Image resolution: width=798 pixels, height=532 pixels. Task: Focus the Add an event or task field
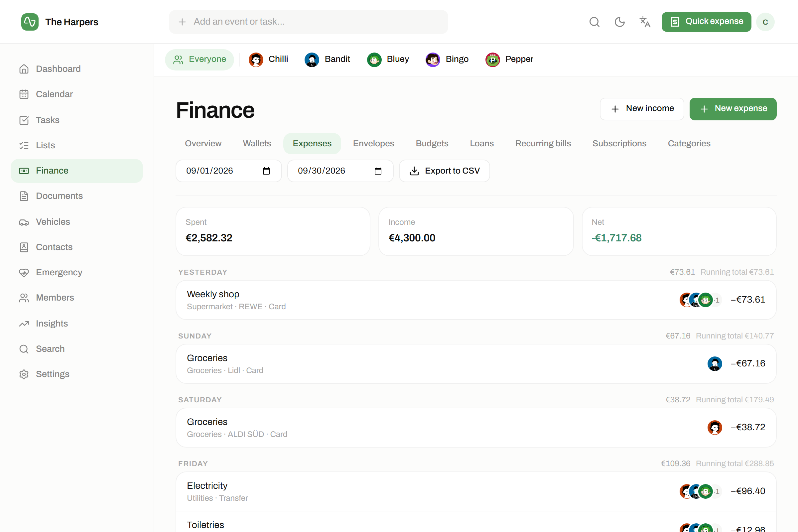click(x=308, y=22)
